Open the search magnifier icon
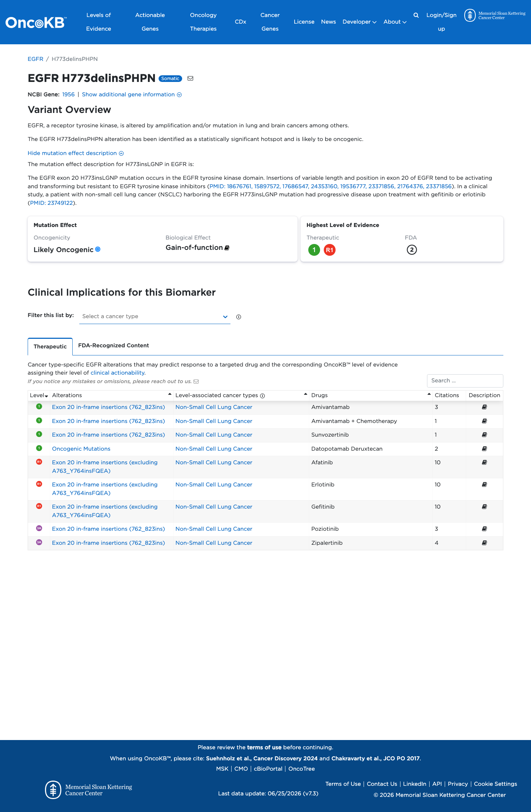 tap(416, 15)
